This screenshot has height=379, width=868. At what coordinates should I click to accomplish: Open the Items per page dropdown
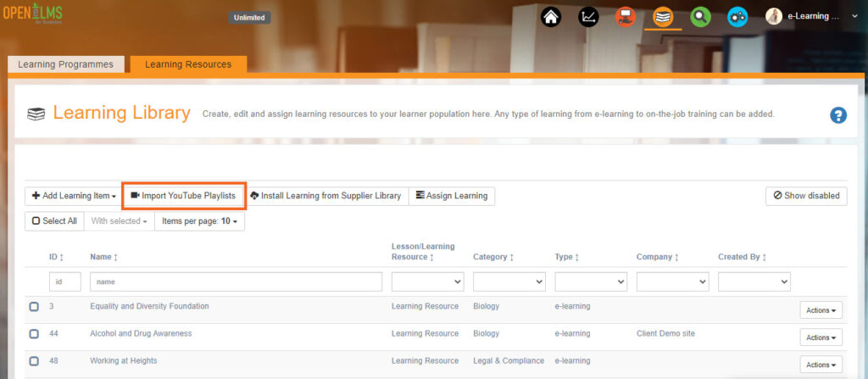199,221
